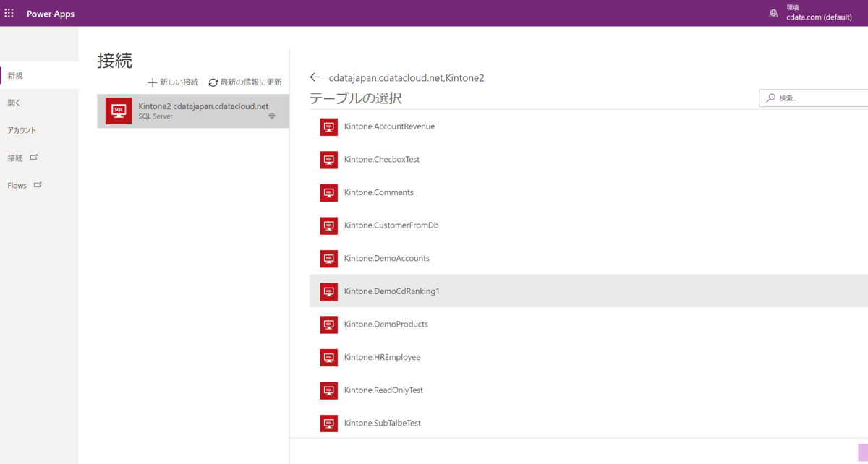Viewport: 868px width, 464px height.
Task: Click the search magnifier icon
Action: pyautogui.click(x=771, y=98)
